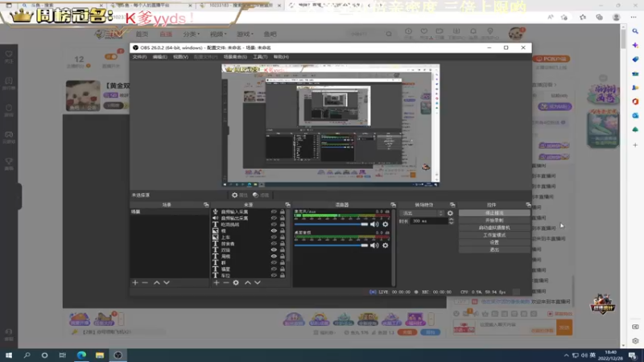Toggle visibility of the 音频输入采集 source

coord(274,212)
